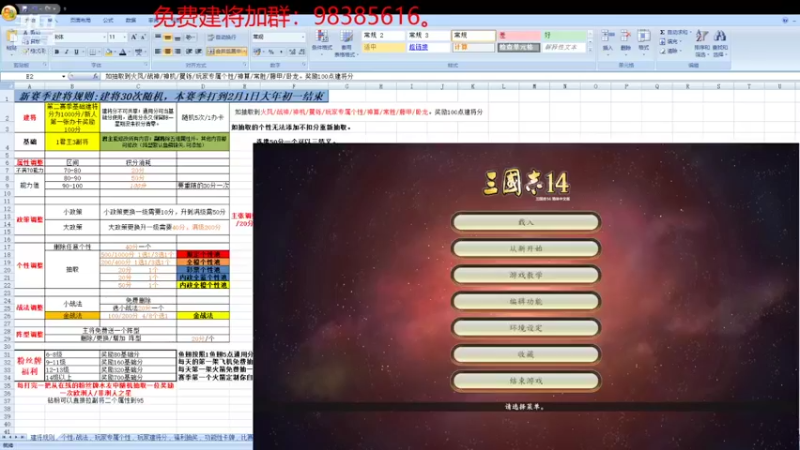Click the formula bar text

tap(230, 76)
